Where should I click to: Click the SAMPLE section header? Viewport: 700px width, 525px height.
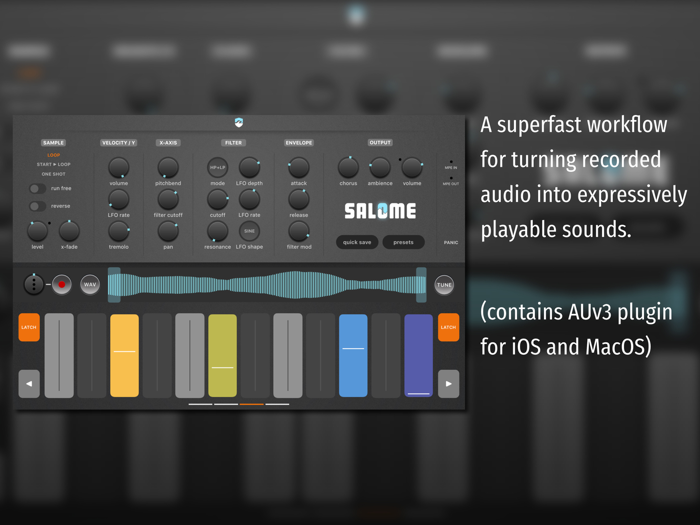54,143
